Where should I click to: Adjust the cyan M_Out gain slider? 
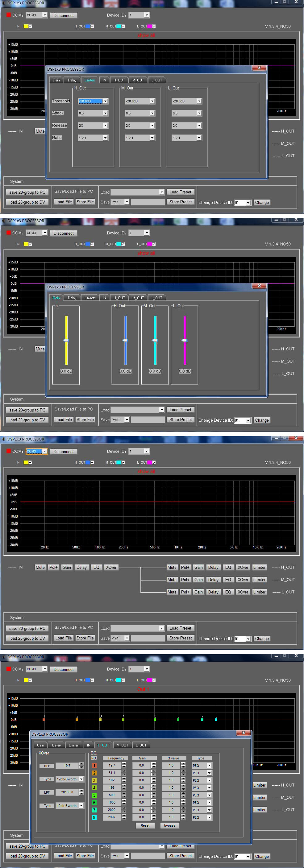tap(155, 340)
